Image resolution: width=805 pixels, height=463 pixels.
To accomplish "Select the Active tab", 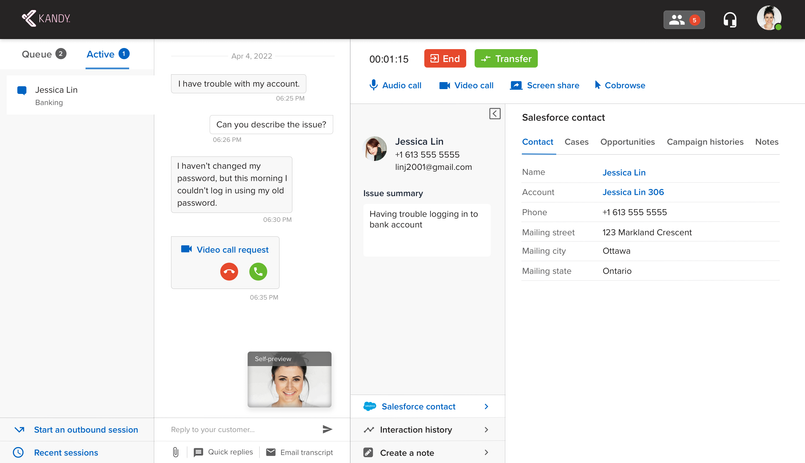I will pyautogui.click(x=108, y=54).
